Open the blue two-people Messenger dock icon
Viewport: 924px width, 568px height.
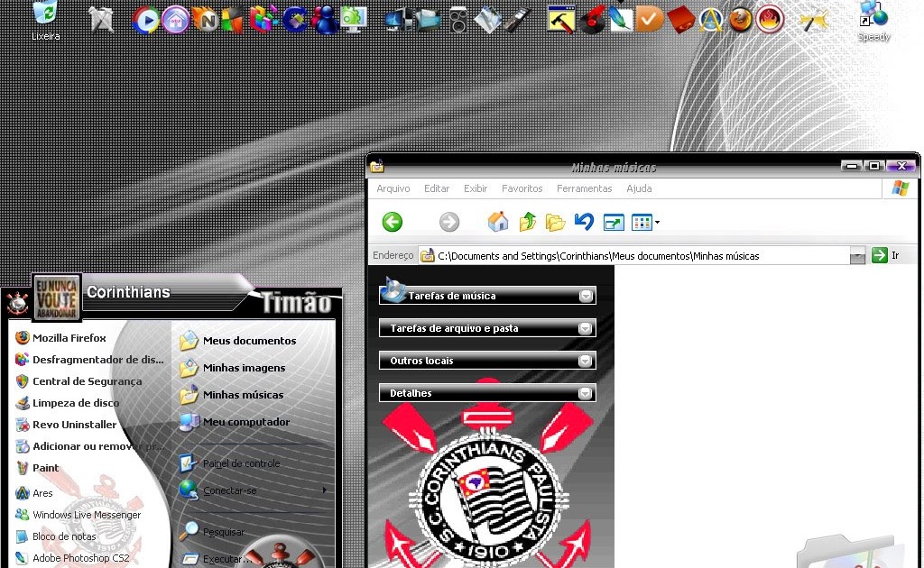324,20
